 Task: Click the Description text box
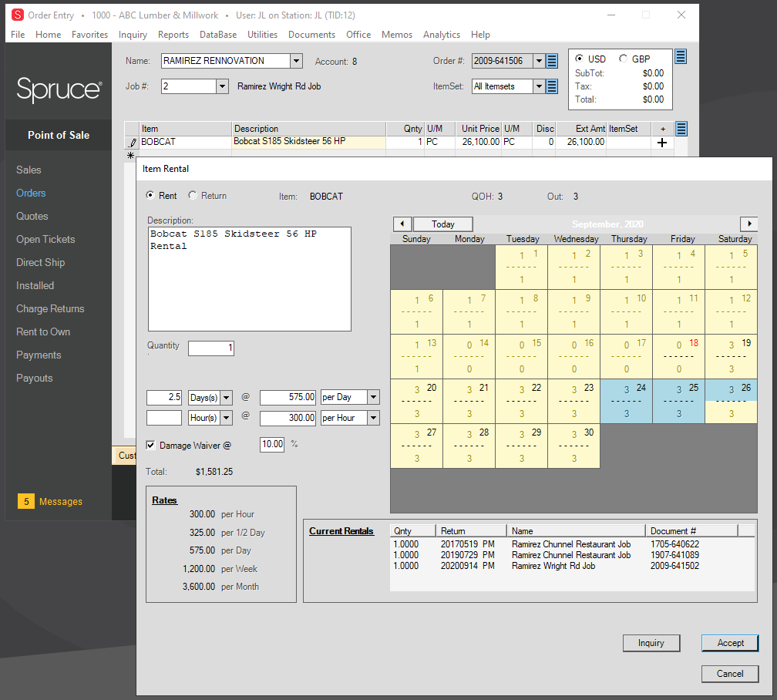coord(250,279)
